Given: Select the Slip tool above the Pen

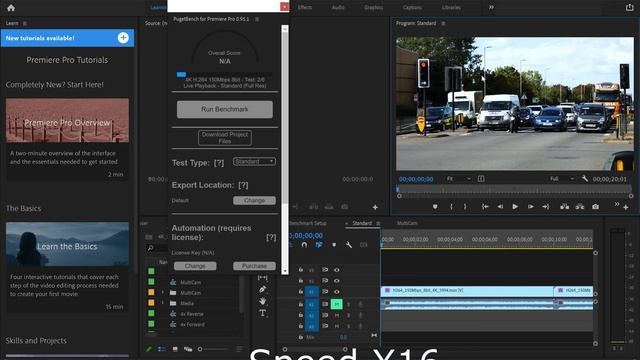Looking at the screenshot, I should click(262, 278).
